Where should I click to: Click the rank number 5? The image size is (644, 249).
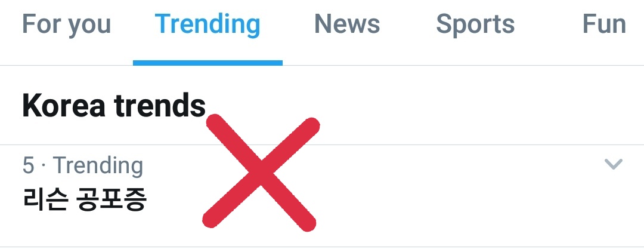coord(28,165)
